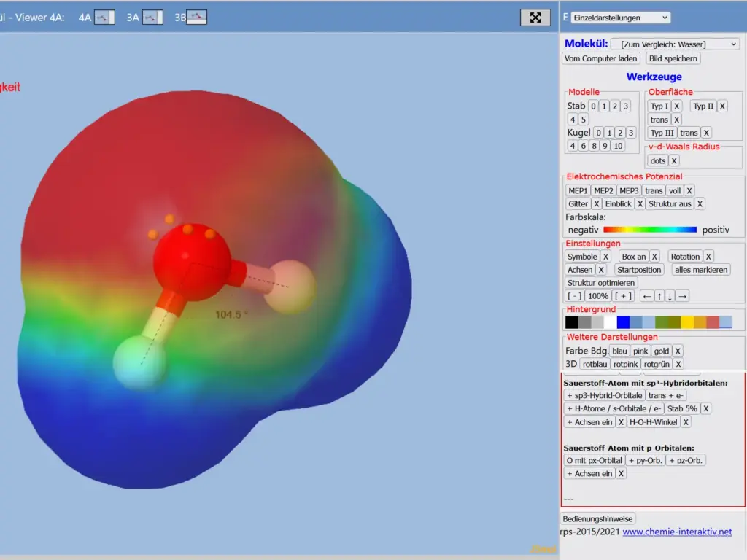Screen dimensions: 747x560
Task: Click the Bild speichern button
Action: tap(673, 58)
